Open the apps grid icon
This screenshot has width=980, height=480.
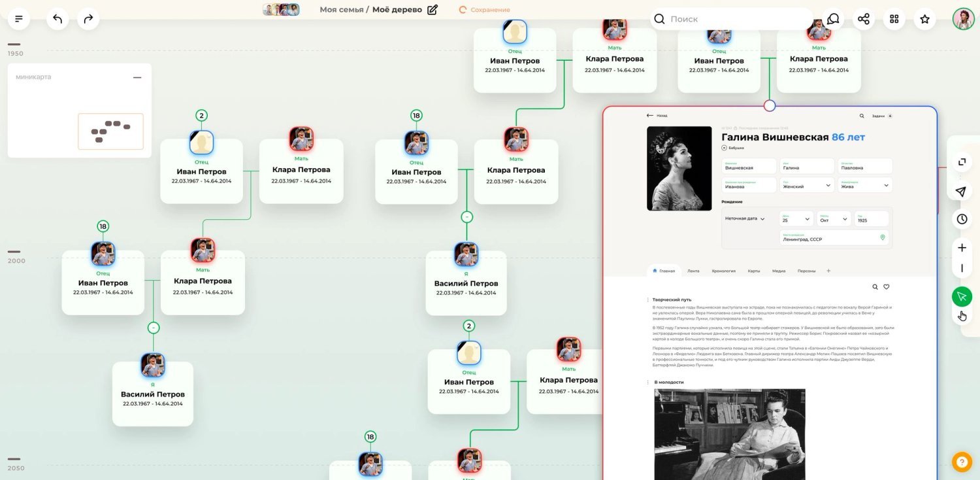click(x=894, y=19)
